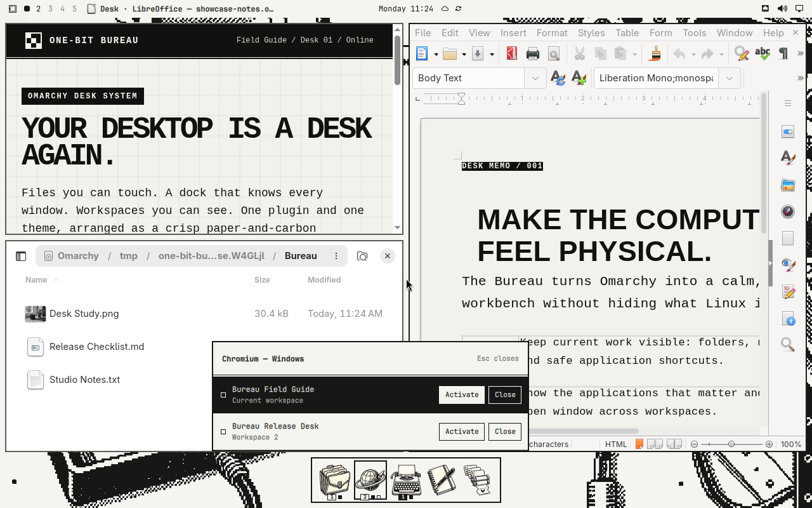The width and height of the screenshot is (812, 508).
Task: Select the multiple-page view in status bar
Action: 655,444
